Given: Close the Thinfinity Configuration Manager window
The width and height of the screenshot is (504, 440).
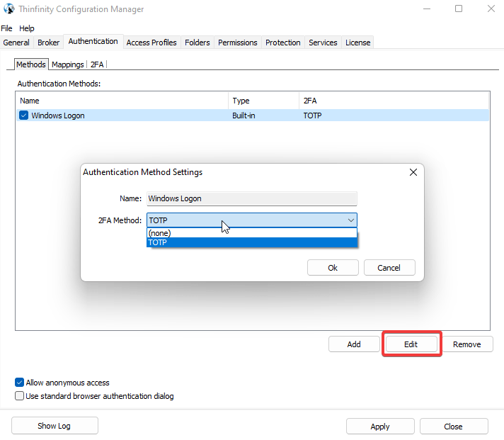Looking at the screenshot, I should (491, 9).
